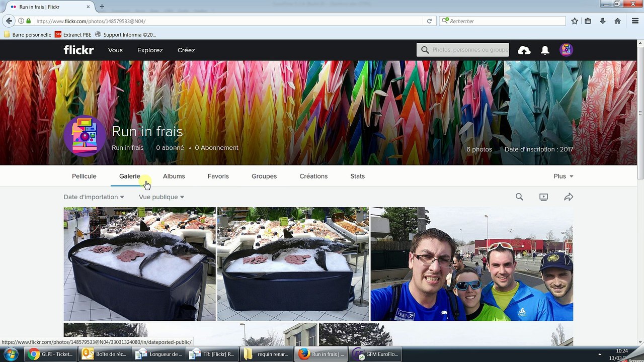Viewport: 644px width, 362px height.
Task: Click the Run in frais profile title
Action: tap(147, 131)
